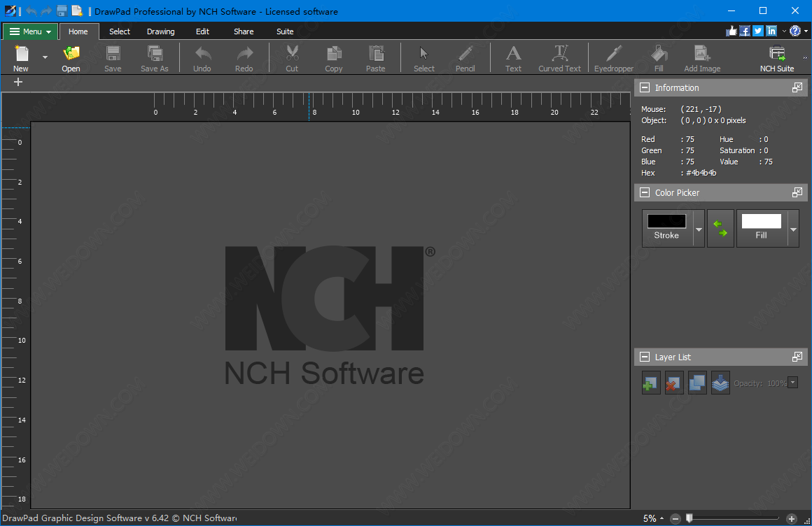Screen dimensions: 812x526
Task: Collapse the Layer List panel
Action: click(x=645, y=357)
